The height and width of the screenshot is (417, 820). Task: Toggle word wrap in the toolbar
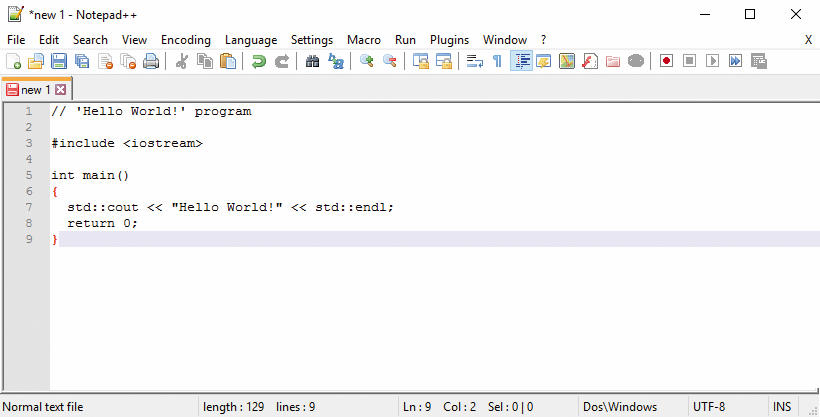click(x=474, y=61)
